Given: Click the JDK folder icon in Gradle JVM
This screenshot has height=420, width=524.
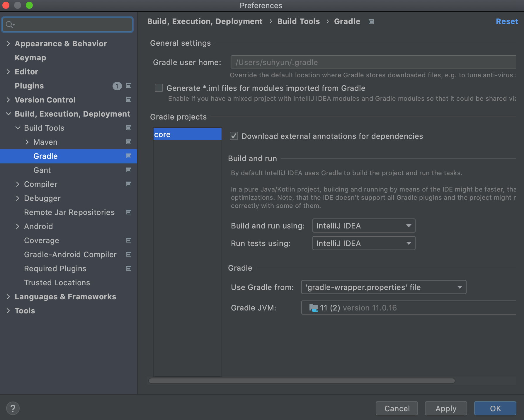Looking at the screenshot, I should point(314,308).
